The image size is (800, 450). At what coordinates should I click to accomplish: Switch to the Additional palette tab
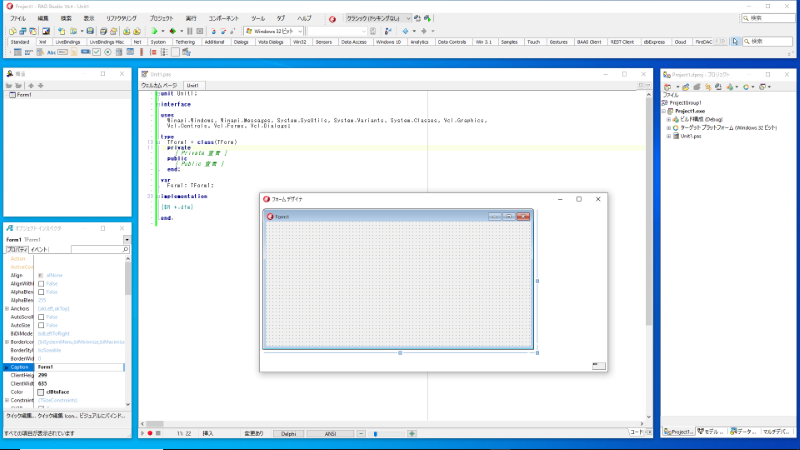tap(214, 42)
